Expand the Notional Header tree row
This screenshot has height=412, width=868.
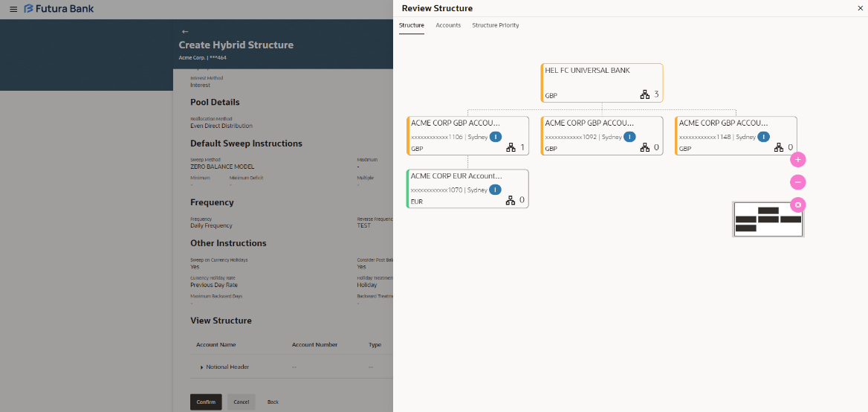(201, 367)
